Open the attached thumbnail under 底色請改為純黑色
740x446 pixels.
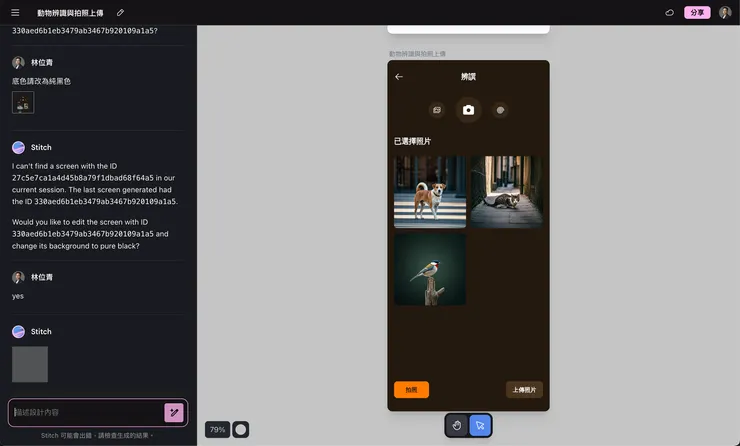tap(23, 102)
